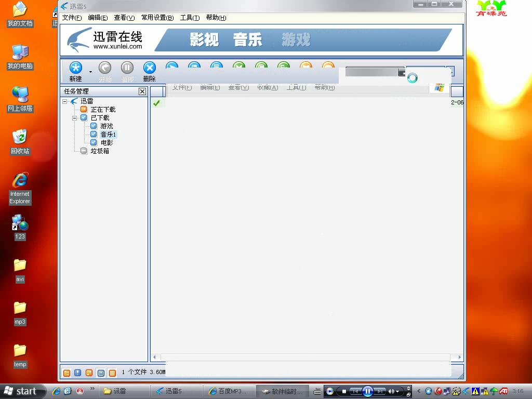Open the 常用设置(B) menu
The height and width of the screenshot is (399, 532).
pyautogui.click(x=157, y=18)
